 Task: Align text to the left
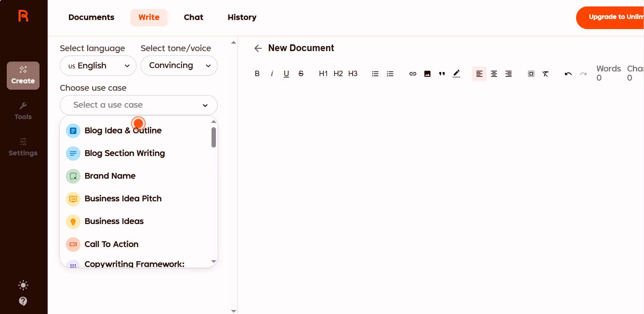click(479, 74)
